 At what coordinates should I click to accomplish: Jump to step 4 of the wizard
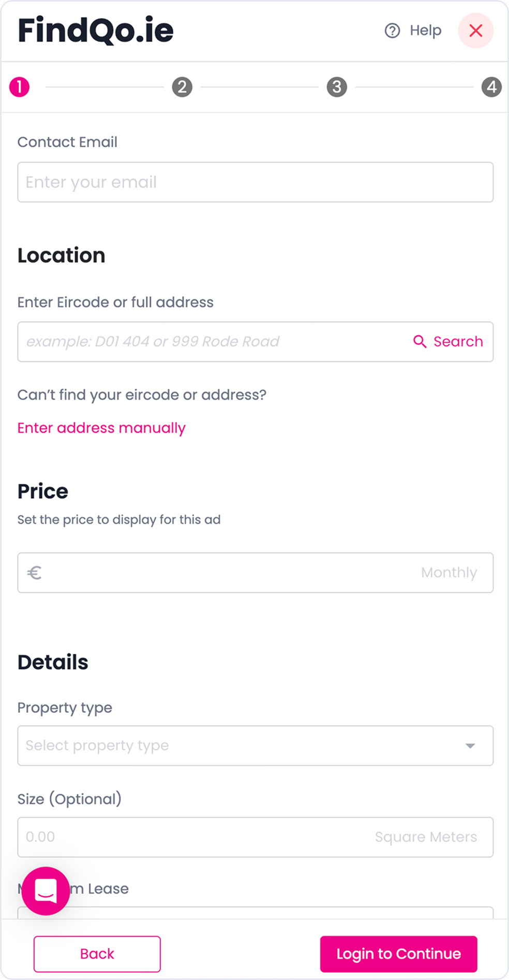492,86
